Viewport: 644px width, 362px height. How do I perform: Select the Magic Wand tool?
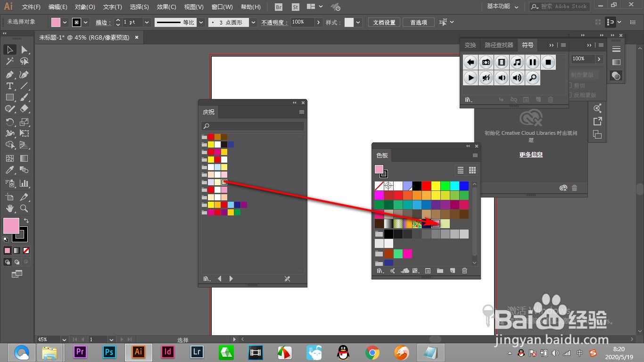10,62
